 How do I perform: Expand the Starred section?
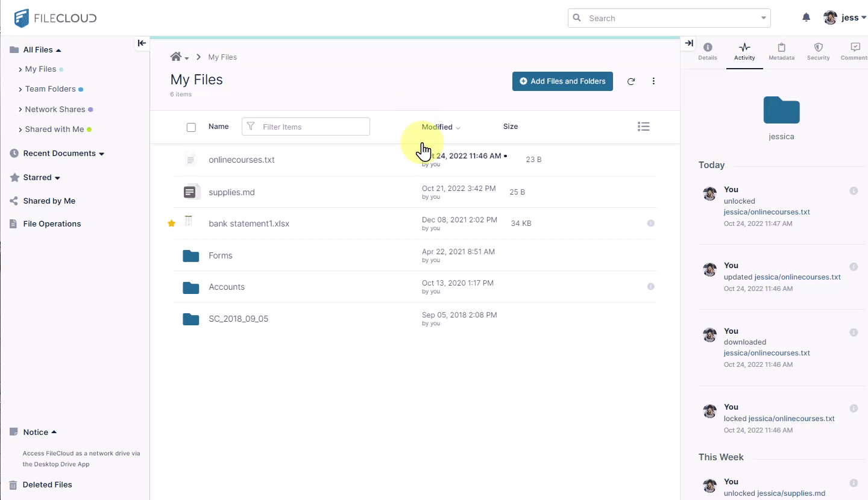[x=57, y=178]
